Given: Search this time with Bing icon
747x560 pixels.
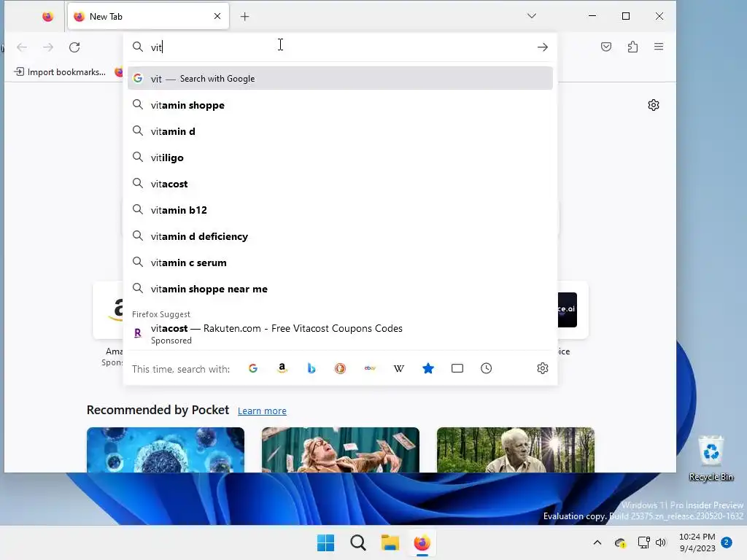Looking at the screenshot, I should click(x=311, y=368).
